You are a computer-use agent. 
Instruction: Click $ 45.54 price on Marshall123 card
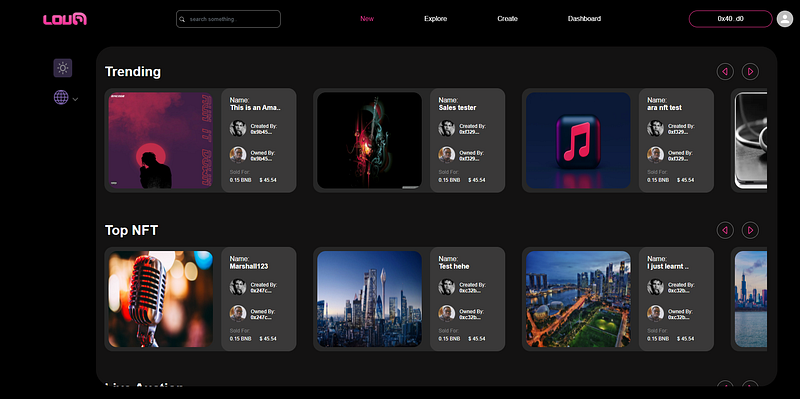(x=268, y=339)
